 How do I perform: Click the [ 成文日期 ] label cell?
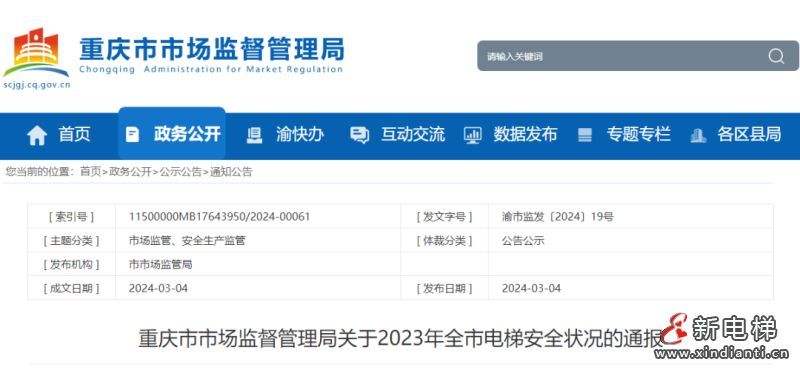coord(71,288)
